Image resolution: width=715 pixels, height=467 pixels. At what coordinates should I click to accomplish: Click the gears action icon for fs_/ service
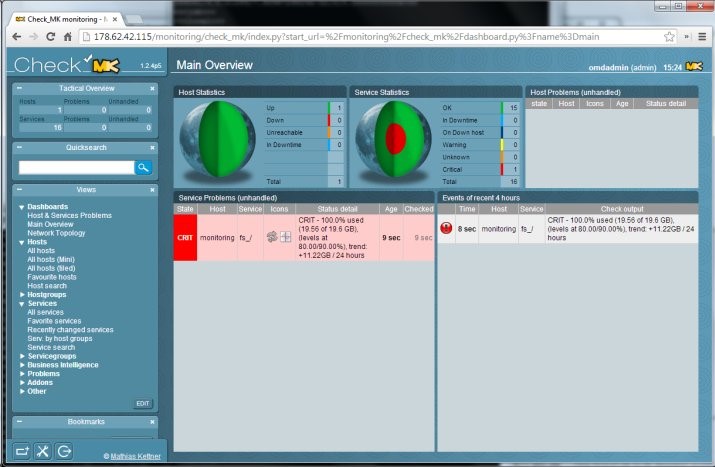271,236
